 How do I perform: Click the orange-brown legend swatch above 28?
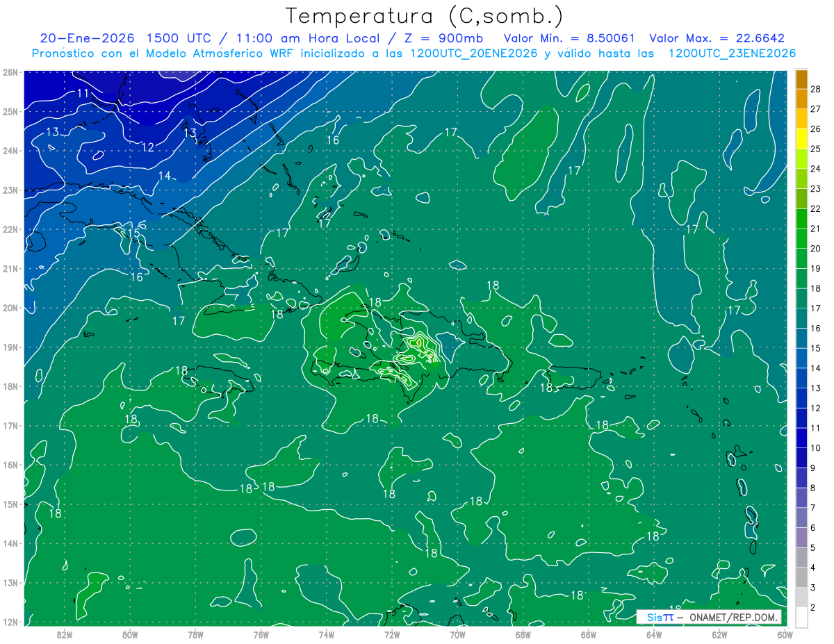(801, 79)
